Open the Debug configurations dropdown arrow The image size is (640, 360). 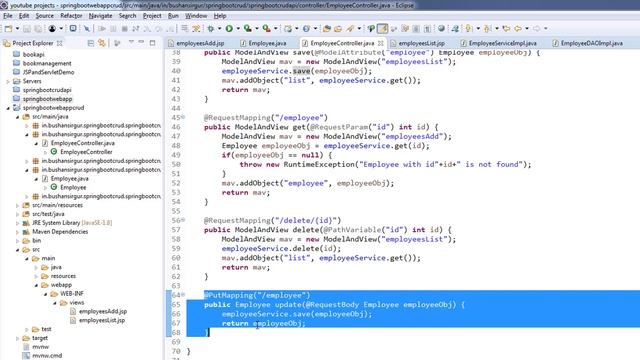point(219,29)
